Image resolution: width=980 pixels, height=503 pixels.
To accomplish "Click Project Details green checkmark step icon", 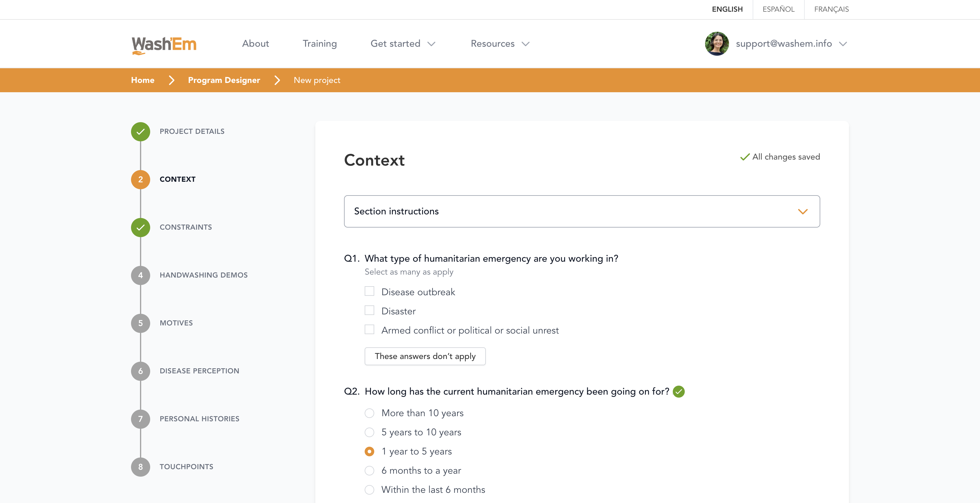I will click(140, 132).
